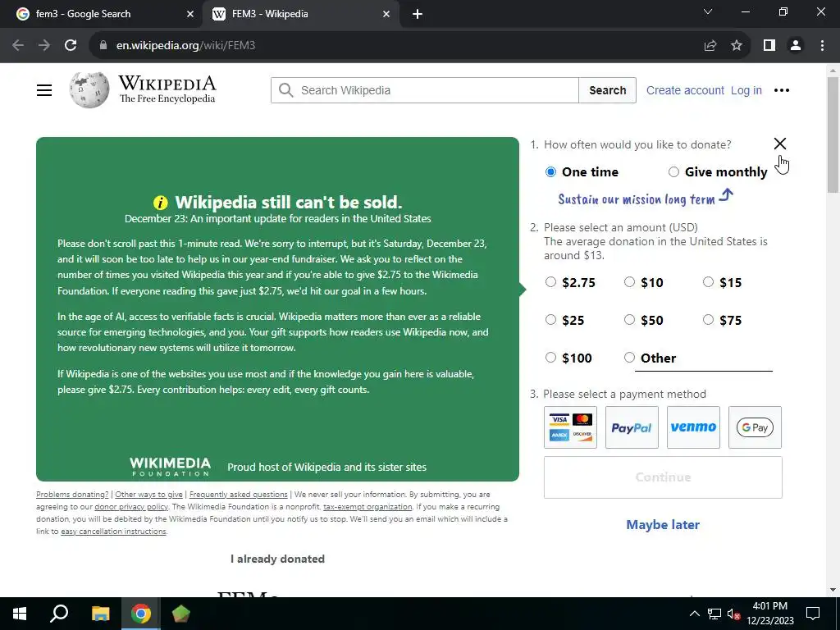The height and width of the screenshot is (630, 840).
Task: Click the Continue button
Action: point(663,477)
